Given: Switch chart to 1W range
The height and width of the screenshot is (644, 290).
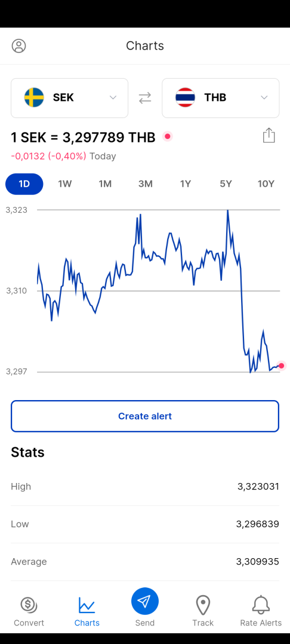Looking at the screenshot, I should click(64, 184).
